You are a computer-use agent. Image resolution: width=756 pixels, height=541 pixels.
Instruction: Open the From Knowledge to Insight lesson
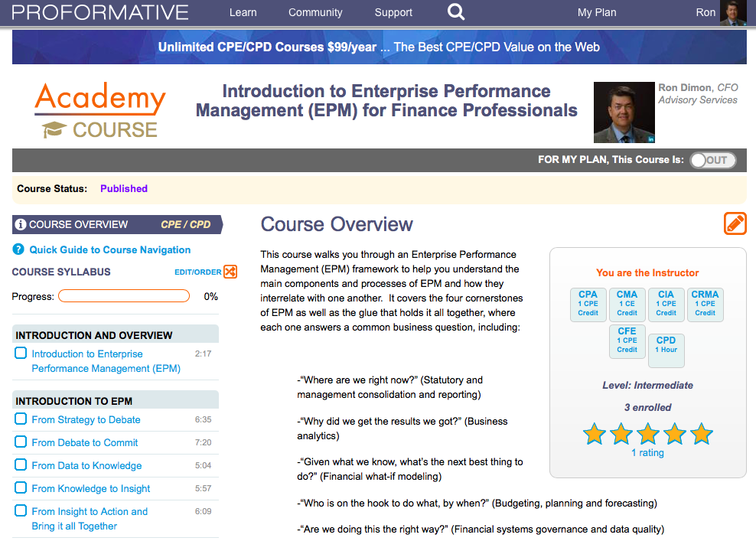(x=90, y=488)
